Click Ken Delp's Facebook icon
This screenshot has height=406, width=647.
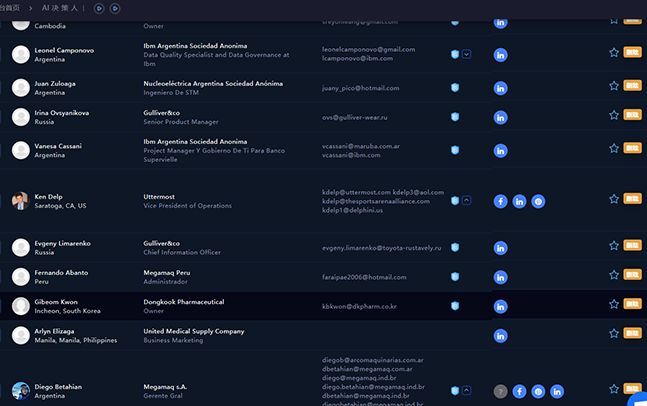500,201
